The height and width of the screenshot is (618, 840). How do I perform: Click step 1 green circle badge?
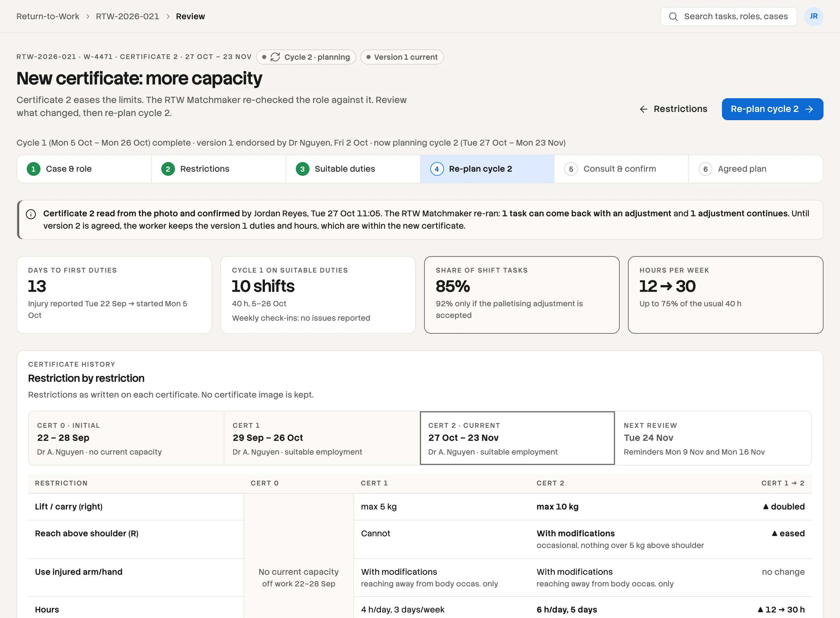[34, 169]
